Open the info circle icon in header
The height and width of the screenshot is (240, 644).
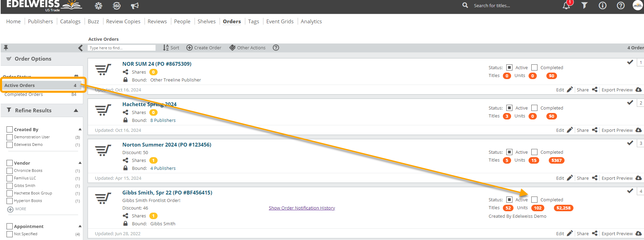click(603, 5)
